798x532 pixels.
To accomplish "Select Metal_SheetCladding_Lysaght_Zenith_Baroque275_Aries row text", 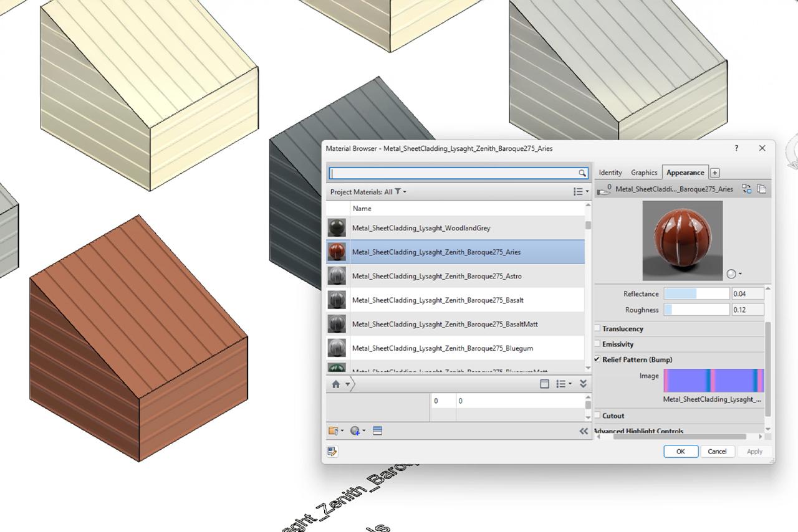I will tap(436, 252).
